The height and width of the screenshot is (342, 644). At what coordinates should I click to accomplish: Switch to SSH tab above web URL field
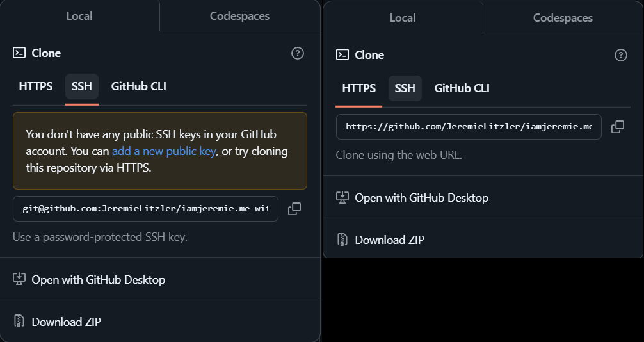405,88
